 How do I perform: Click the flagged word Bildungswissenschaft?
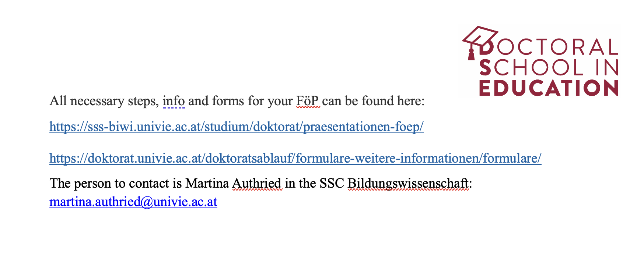point(408,183)
